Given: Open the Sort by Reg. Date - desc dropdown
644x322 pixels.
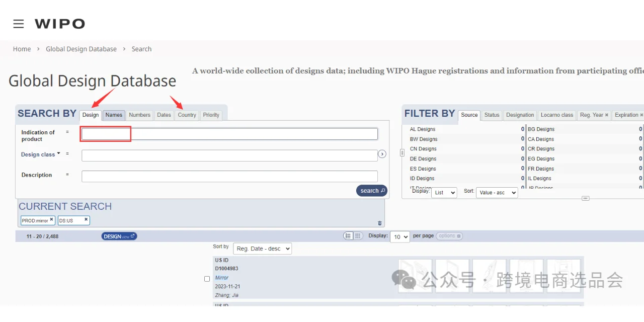Looking at the screenshot, I should (x=262, y=249).
